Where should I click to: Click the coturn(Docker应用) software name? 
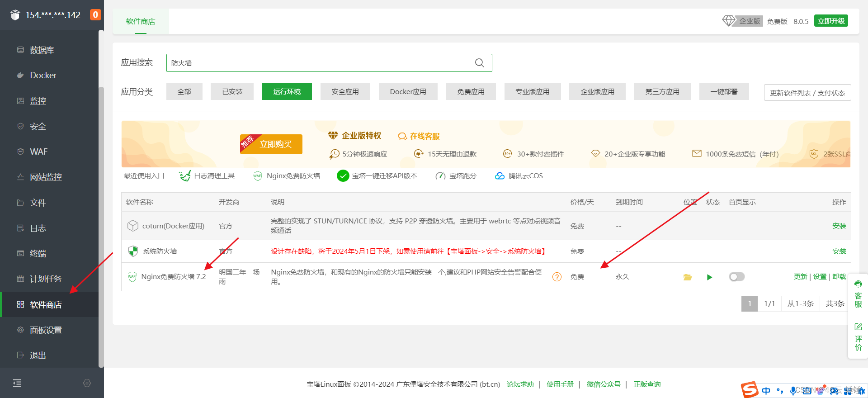(x=173, y=226)
